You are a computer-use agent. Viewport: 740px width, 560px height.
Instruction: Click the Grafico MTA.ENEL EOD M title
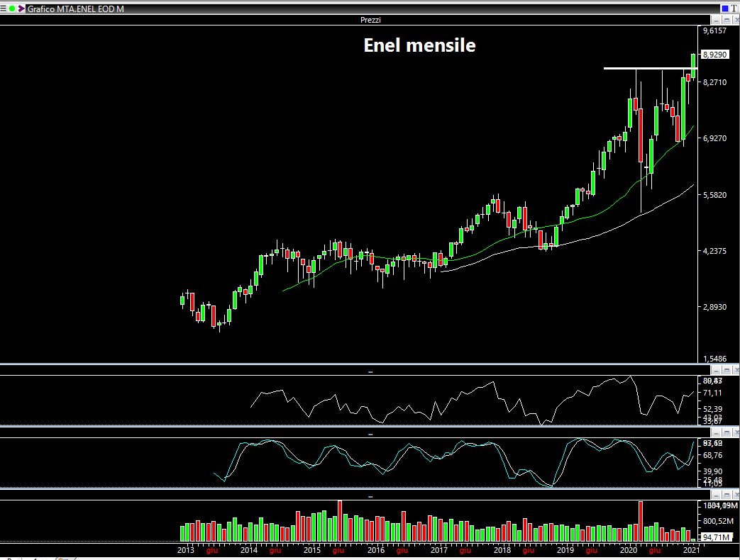click(75, 9)
